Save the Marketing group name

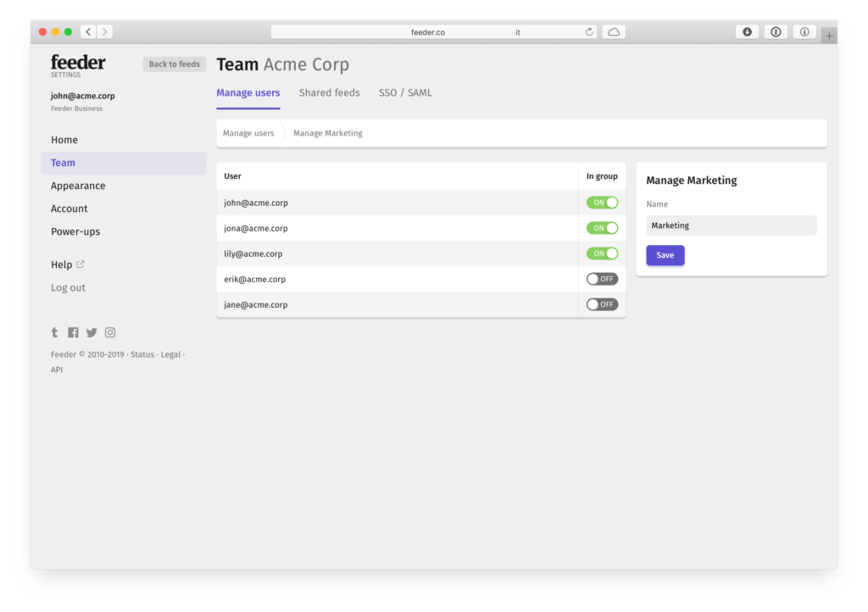[x=665, y=255]
